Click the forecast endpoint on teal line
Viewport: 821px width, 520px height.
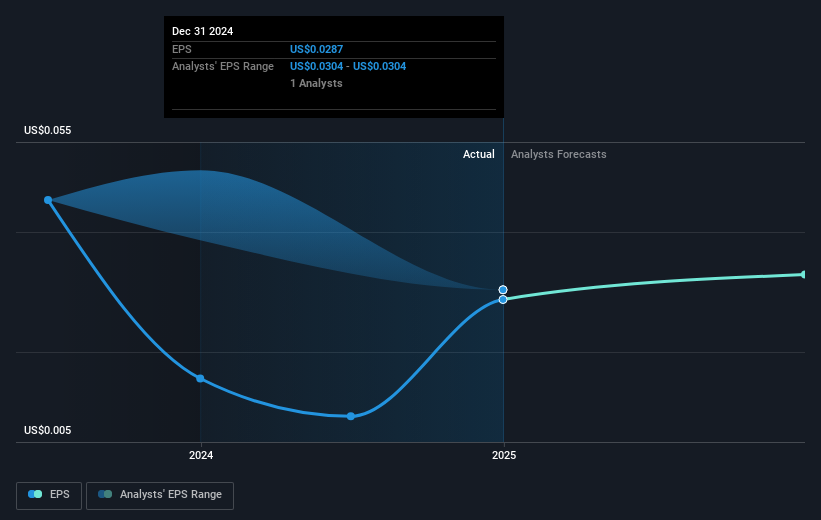(803, 274)
